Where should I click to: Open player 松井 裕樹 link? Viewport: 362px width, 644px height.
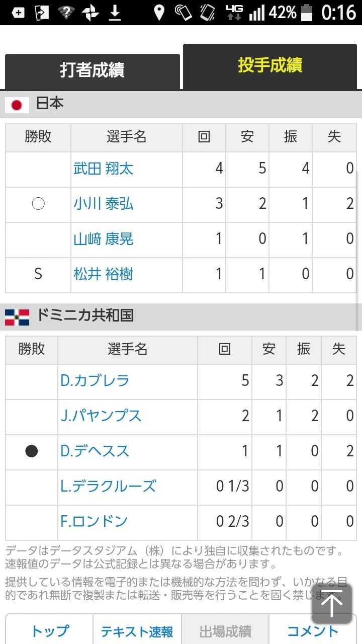click(x=104, y=274)
